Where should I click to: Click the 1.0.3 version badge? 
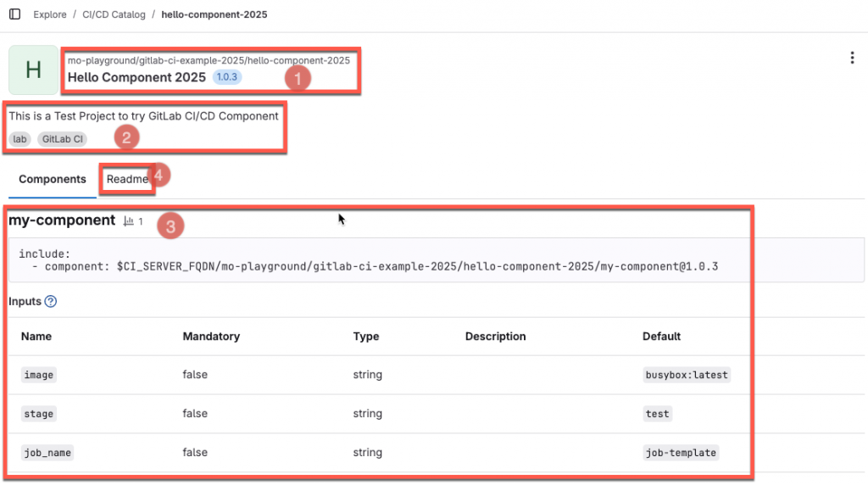226,77
